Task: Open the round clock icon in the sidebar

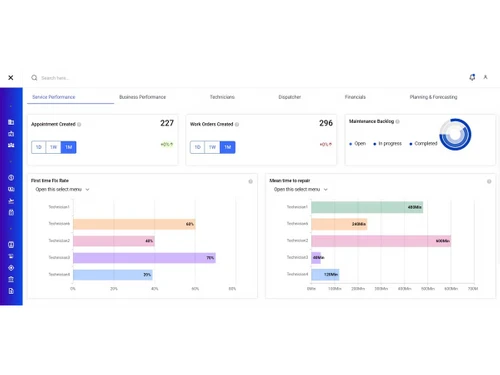Action: point(11,178)
